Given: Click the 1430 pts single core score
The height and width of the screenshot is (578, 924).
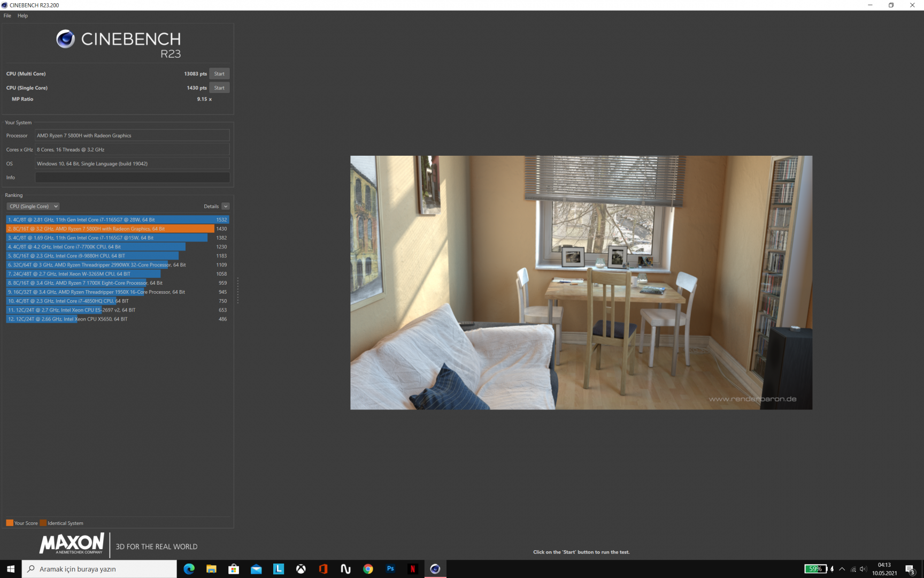Looking at the screenshot, I should point(197,88).
